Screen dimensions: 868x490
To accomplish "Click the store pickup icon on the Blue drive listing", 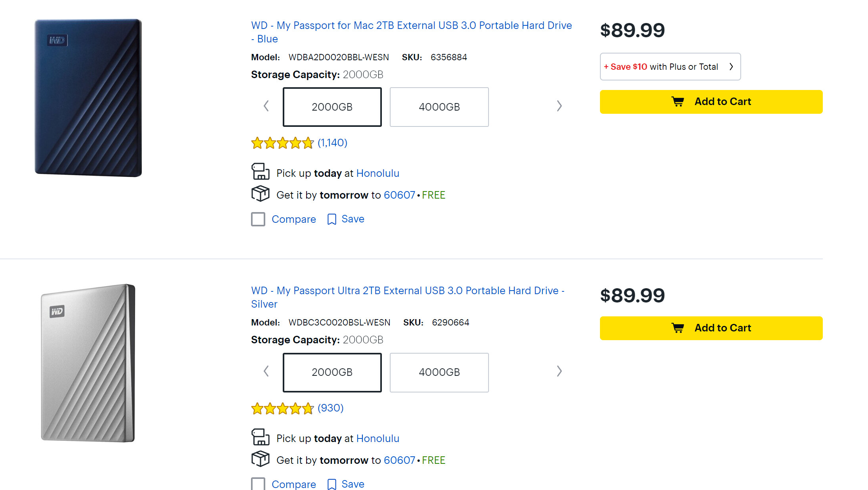I will click(x=261, y=172).
